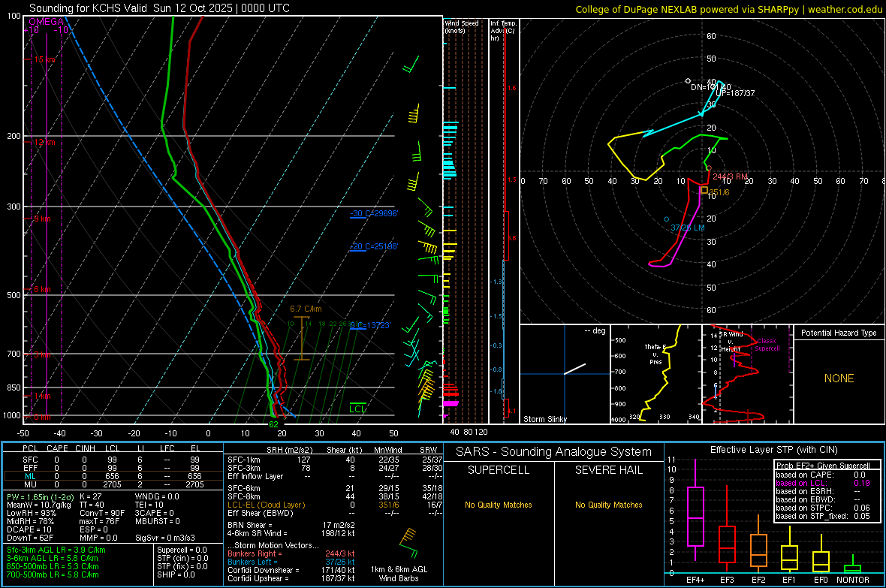Click the MeanW = 10.7g/kg value

coord(39,505)
